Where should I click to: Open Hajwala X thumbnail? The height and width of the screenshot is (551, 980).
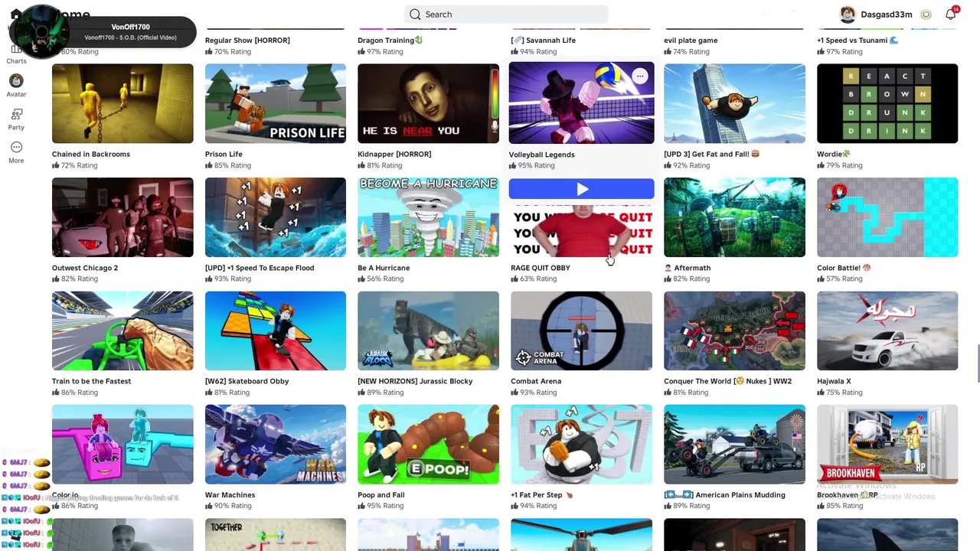(x=887, y=331)
